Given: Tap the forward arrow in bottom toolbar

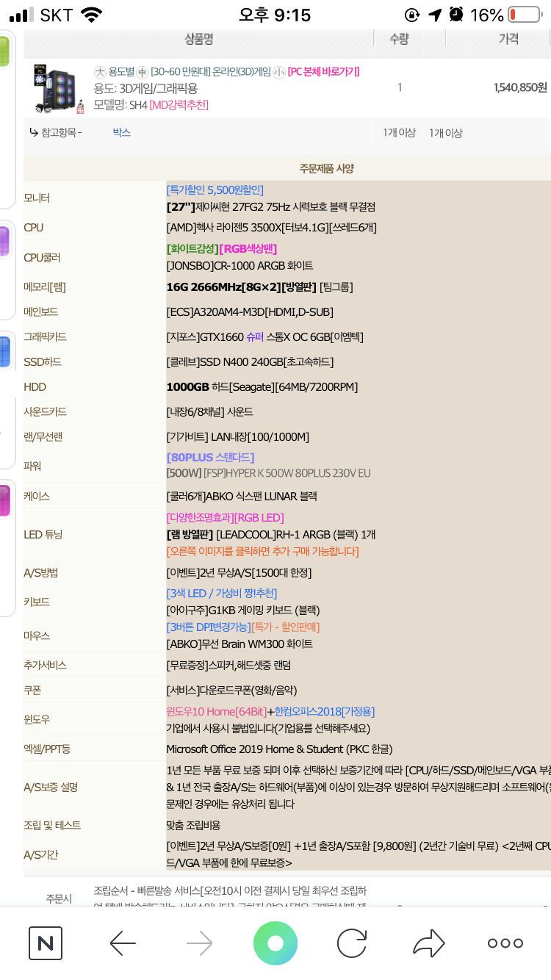Looking at the screenshot, I should (x=199, y=943).
